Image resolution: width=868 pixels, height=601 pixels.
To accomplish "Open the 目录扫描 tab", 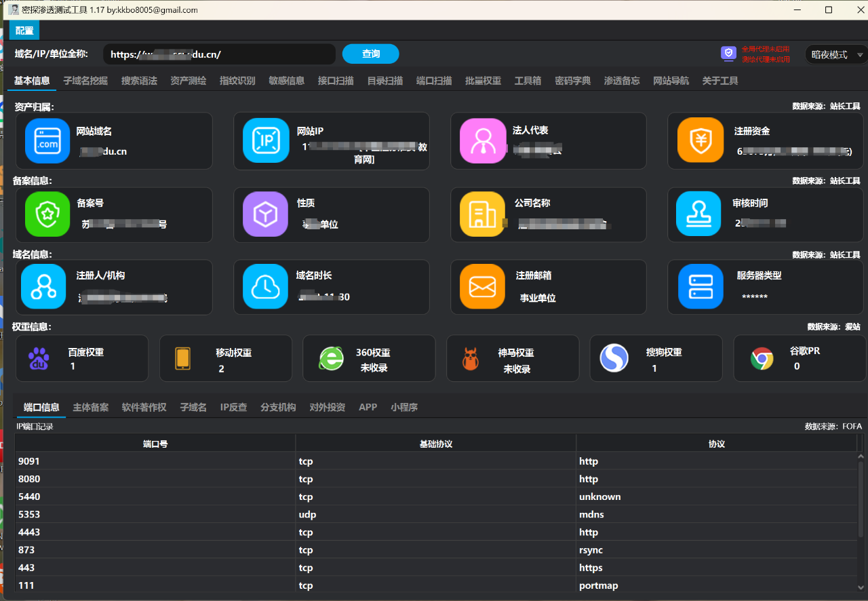I will [385, 81].
